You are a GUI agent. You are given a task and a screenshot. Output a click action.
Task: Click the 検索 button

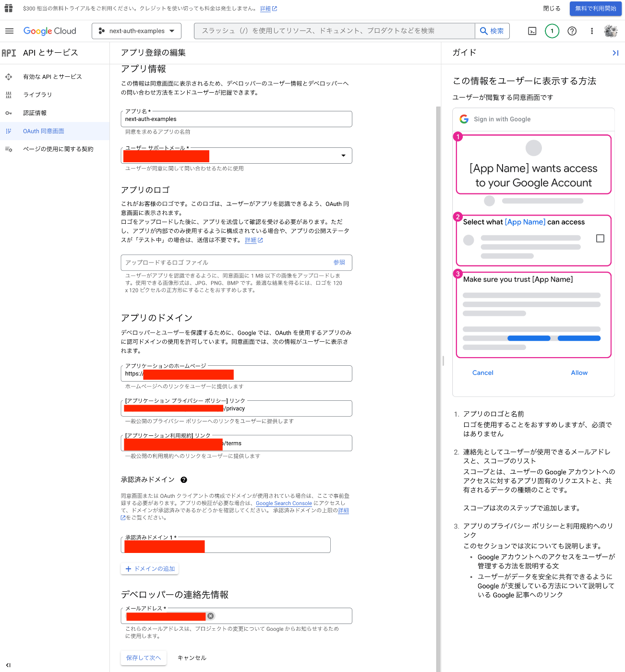tap(492, 31)
